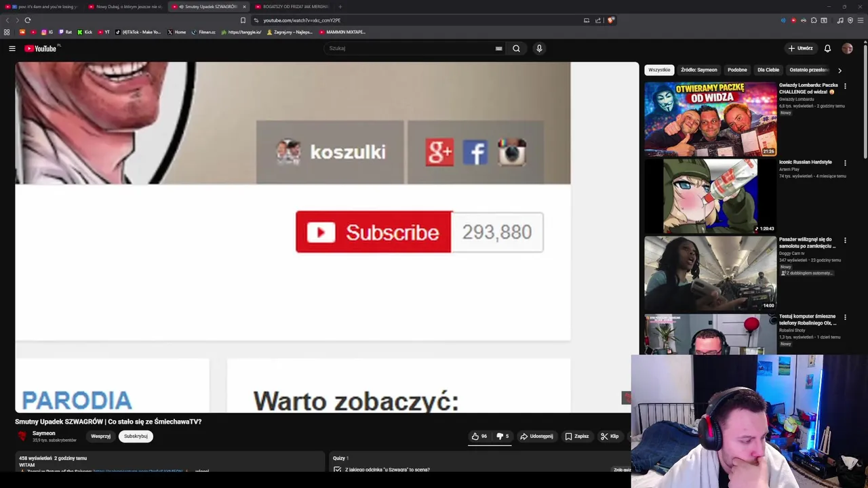Open the Iconic Russian Hardstyle thumbnail
This screenshot has height=488, width=868.
point(710,196)
